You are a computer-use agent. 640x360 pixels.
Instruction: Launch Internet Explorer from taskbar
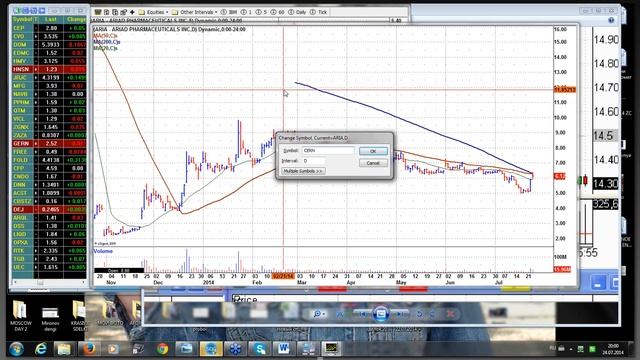41,349
